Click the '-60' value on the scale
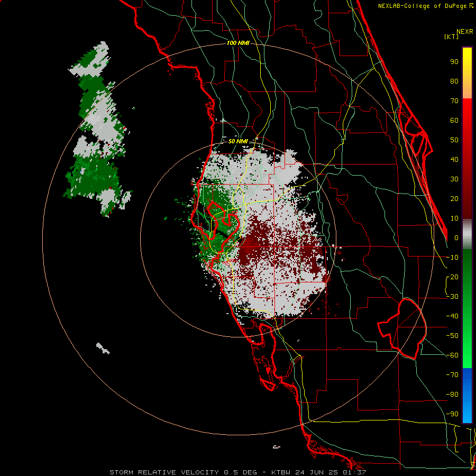The image size is (476, 476). (452, 355)
